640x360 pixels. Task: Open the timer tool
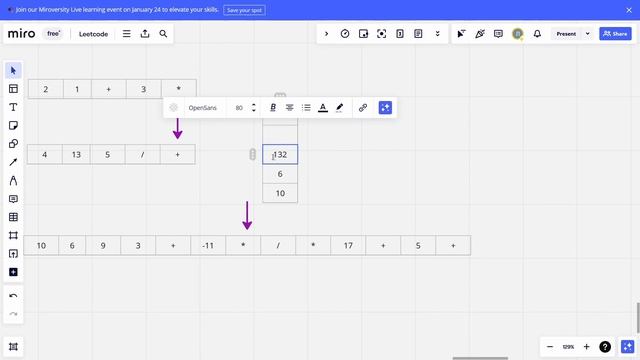345,34
